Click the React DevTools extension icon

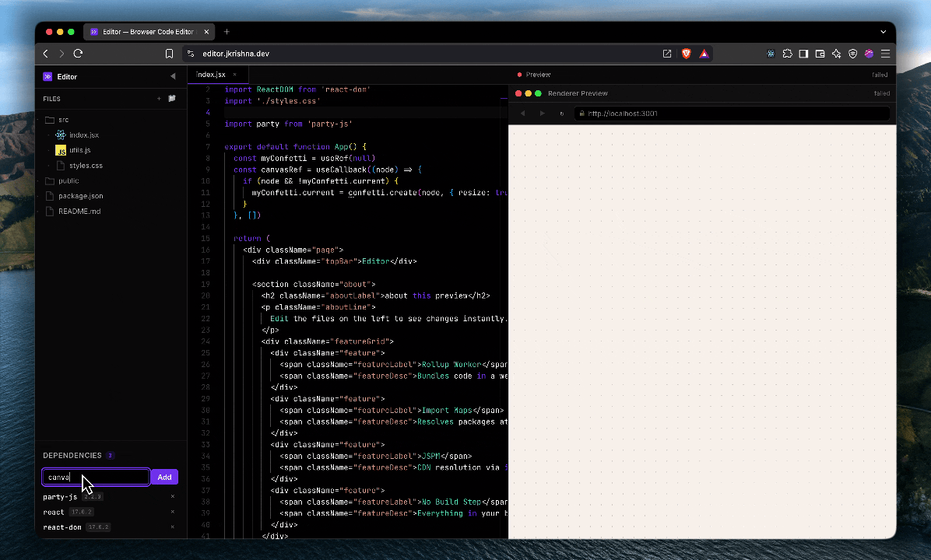pos(771,54)
